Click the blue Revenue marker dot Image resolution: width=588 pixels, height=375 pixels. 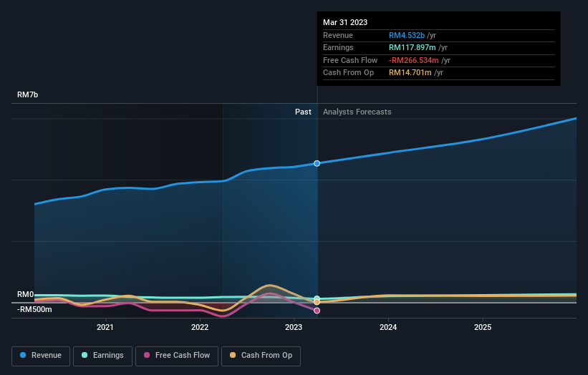317,163
